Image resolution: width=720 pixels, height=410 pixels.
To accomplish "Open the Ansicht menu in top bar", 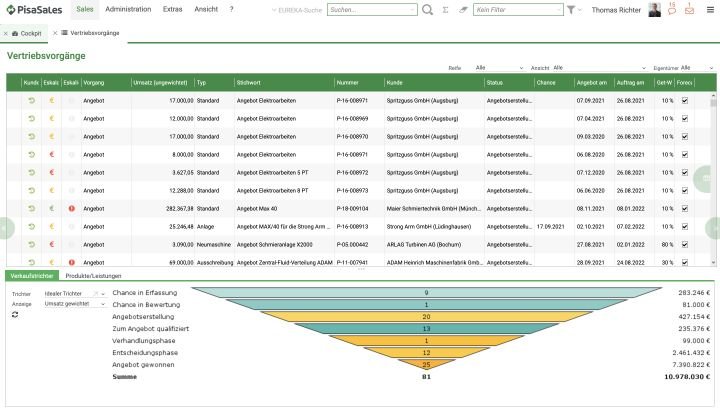I will tap(206, 9).
